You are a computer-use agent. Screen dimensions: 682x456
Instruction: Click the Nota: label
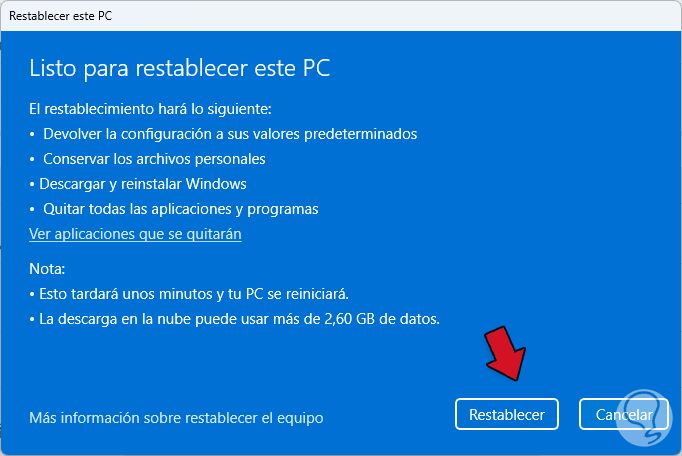click(47, 269)
